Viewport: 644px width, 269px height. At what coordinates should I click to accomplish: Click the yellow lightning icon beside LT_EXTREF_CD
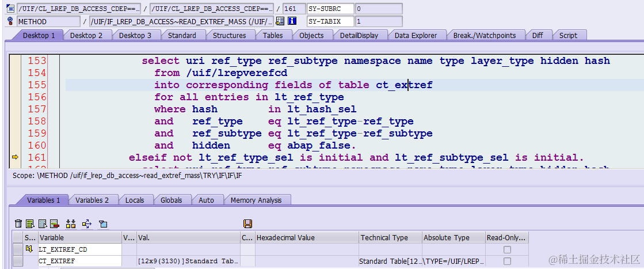tap(29, 249)
